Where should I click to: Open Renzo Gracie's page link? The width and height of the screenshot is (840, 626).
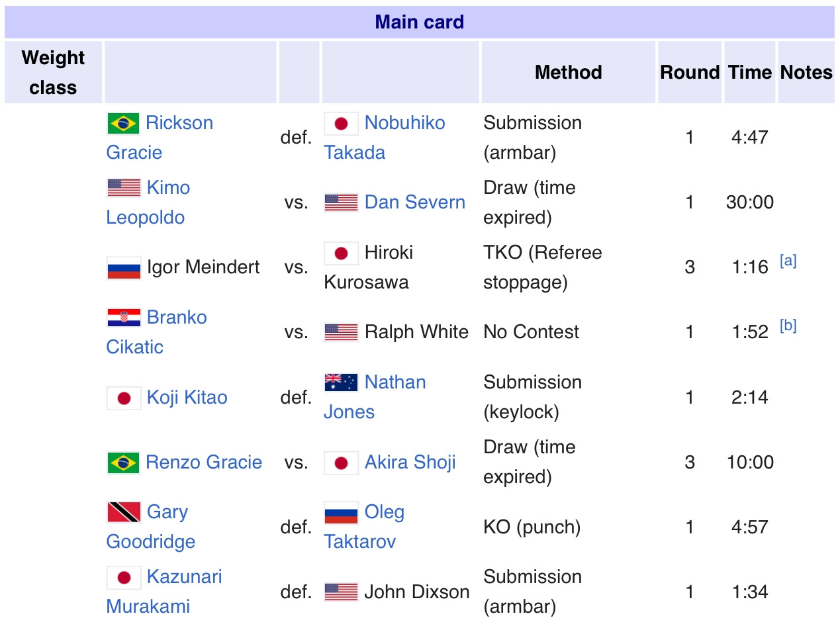[203, 463]
